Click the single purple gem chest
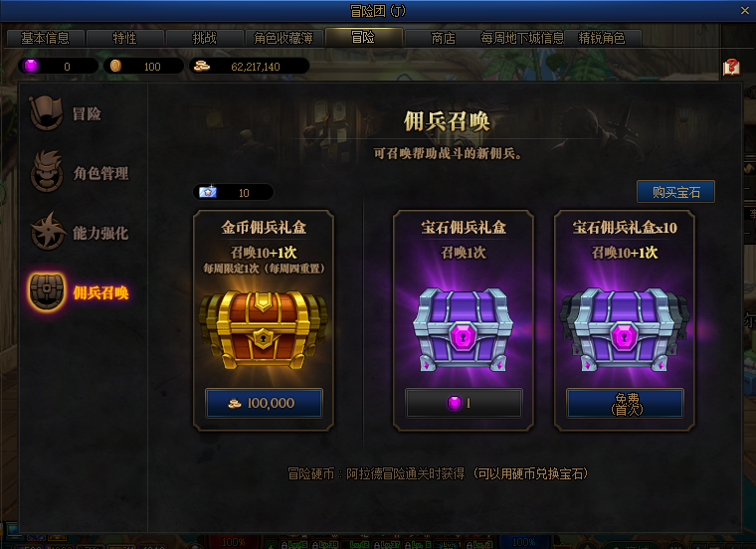 [x=463, y=329]
